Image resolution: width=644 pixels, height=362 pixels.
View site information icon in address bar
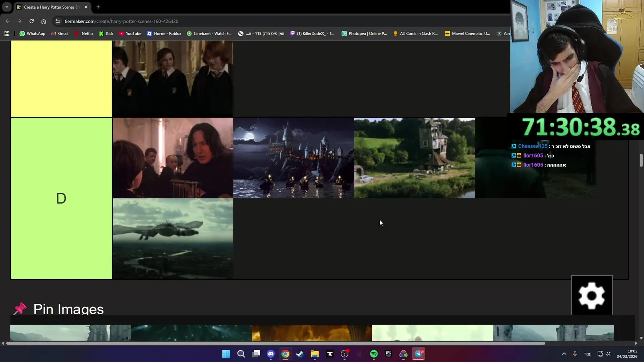[58, 21]
